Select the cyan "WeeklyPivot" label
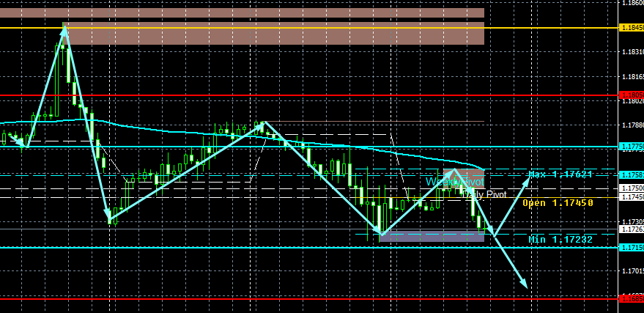Viewport: 644px width, 313px height. [455, 182]
